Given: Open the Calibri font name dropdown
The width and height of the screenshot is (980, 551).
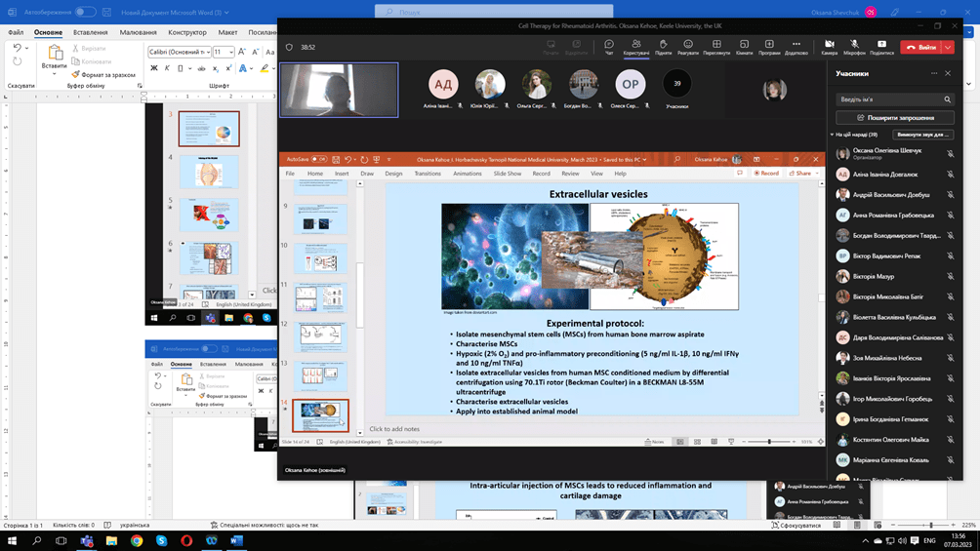Looking at the screenshot, I should coord(177,52).
